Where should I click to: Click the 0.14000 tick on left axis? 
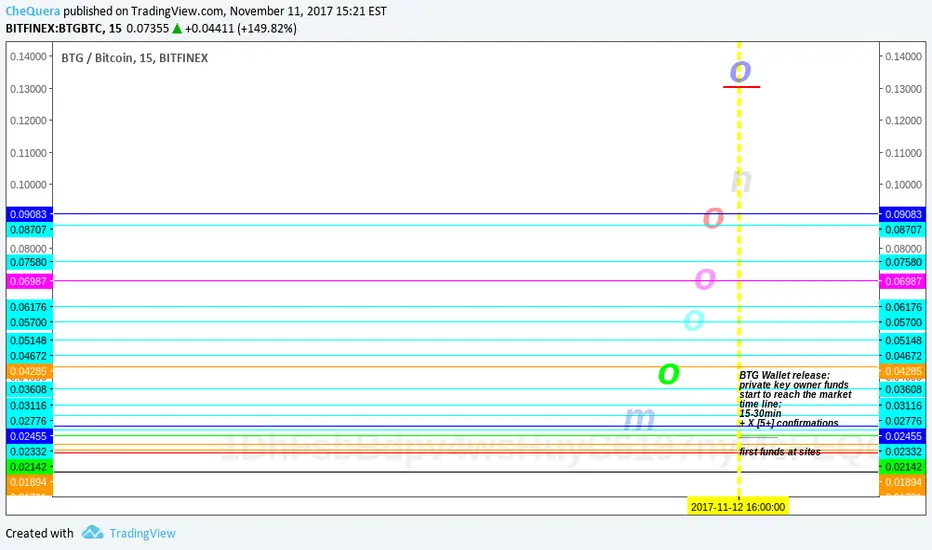coord(28,56)
